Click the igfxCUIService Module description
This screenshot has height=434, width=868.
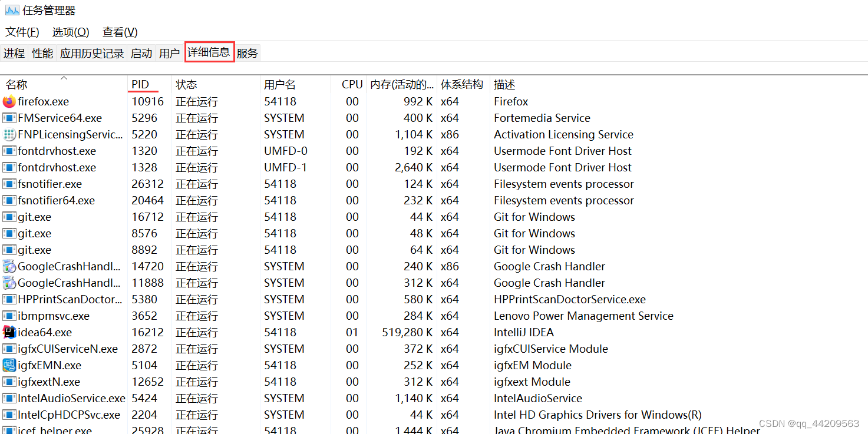point(551,349)
